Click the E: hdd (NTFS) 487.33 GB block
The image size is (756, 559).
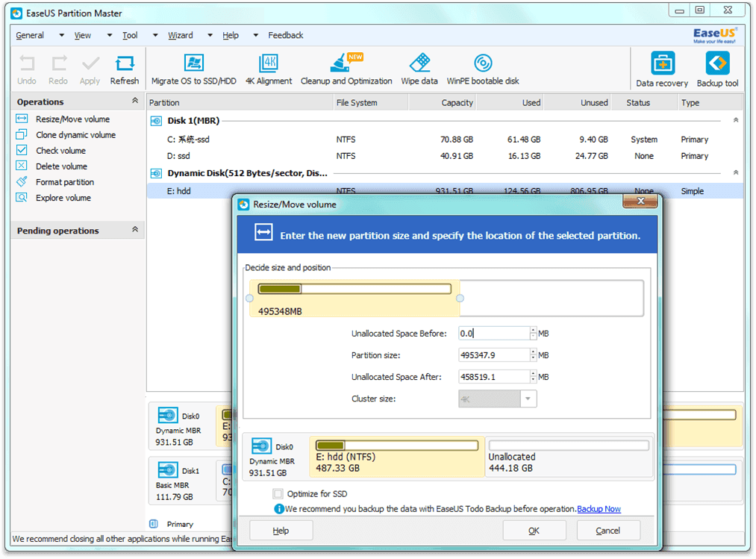coord(397,457)
